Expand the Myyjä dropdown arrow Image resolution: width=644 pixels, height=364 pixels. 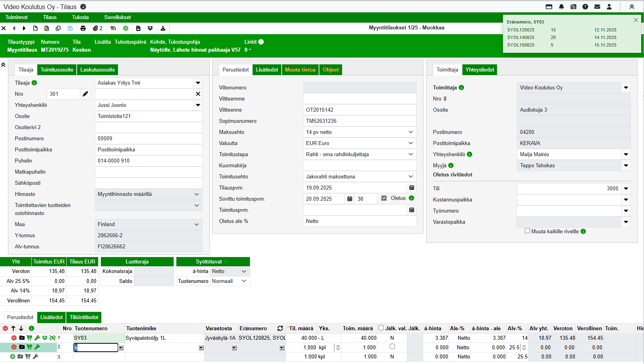pos(626,165)
